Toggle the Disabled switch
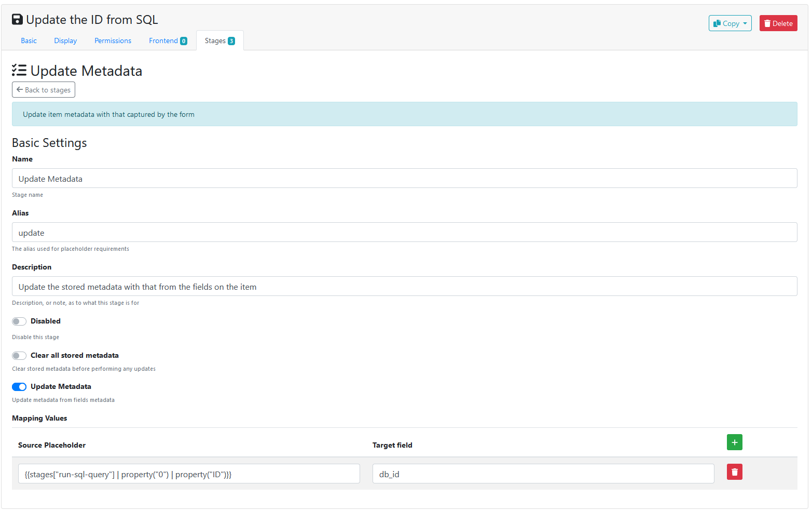 [19, 321]
